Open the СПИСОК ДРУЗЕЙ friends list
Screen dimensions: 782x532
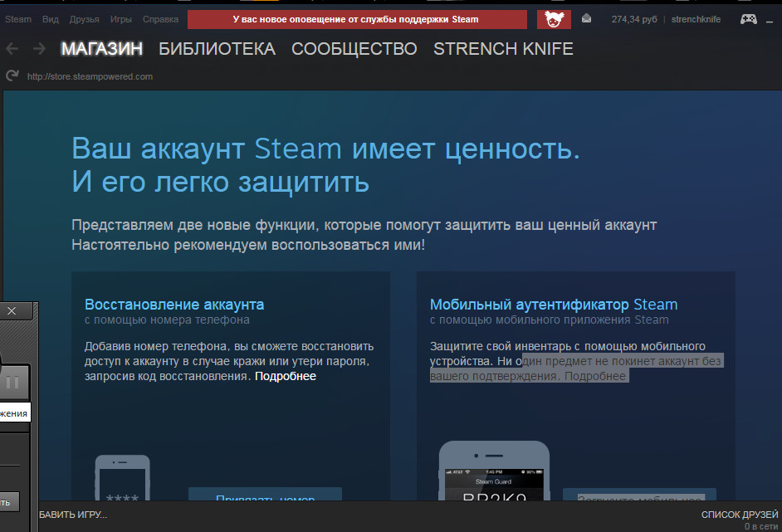point(739,515)
